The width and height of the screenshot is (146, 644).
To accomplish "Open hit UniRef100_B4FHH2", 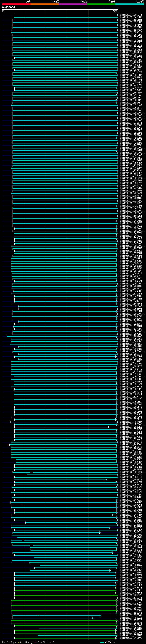I will pyautogui.click(x=131, y=17).
